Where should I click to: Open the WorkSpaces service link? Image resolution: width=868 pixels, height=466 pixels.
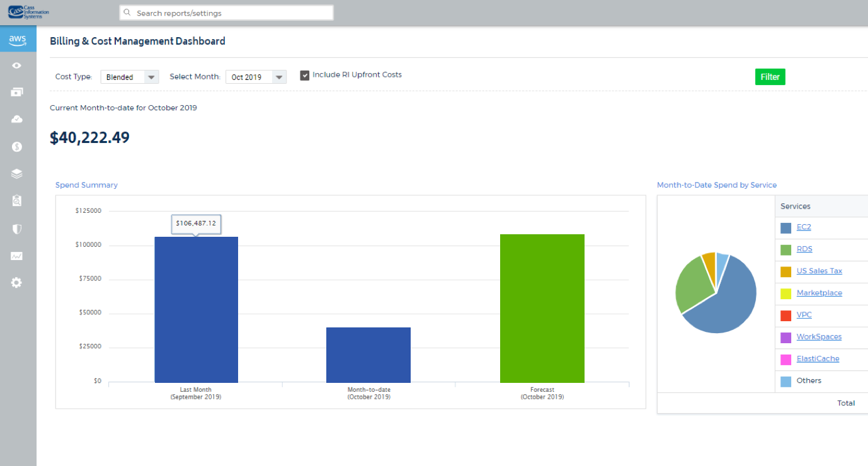click(x=819, y=337)
